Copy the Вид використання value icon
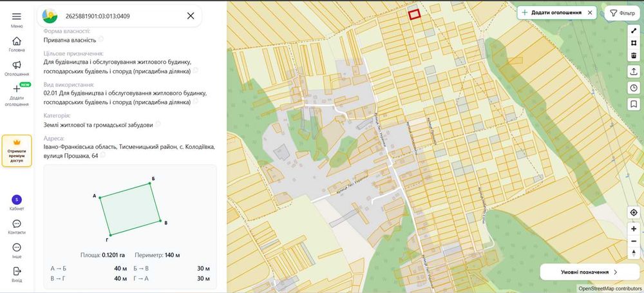The height and width of the screenshot is (293, 644). (196, 102)
